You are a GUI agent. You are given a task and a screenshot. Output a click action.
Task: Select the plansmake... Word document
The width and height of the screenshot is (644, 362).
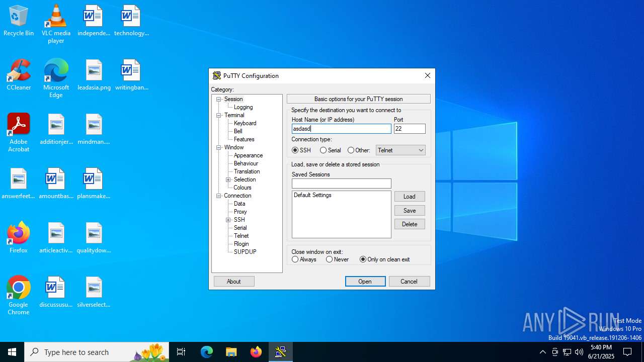pos(94,184)
